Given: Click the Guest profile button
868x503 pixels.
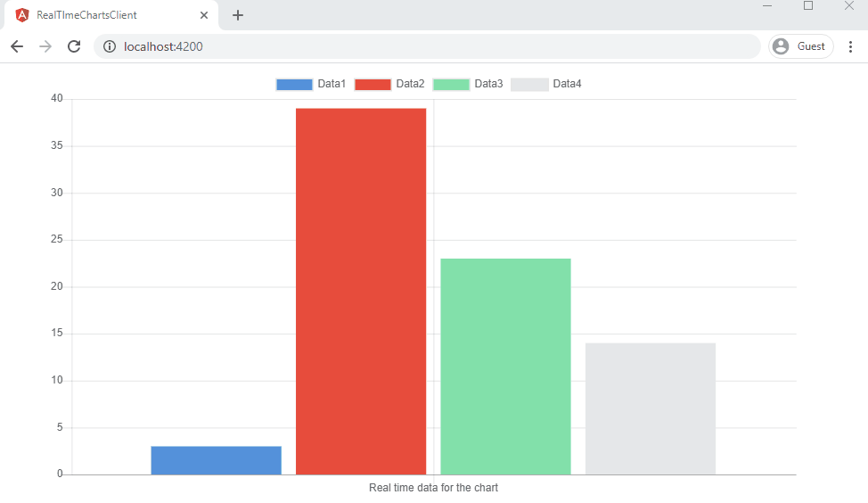Looking at the screenshot, I should [x=800, y=46].
